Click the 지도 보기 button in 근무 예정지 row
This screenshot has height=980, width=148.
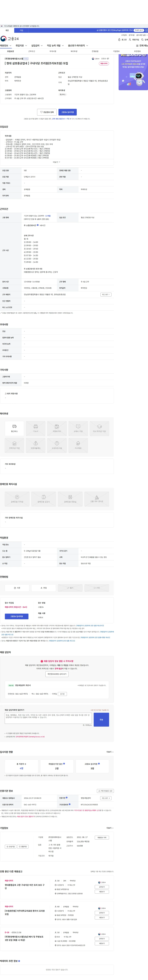pyautogui.click(x=106, y=294)
